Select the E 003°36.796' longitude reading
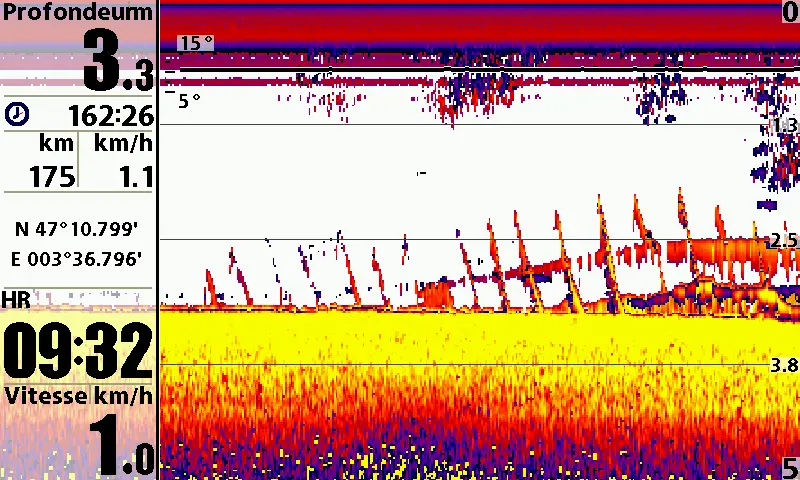800x480 pixels. 76,259
